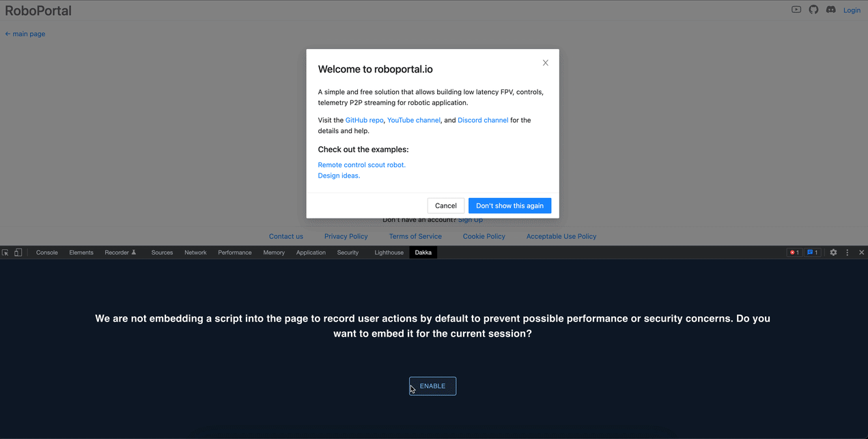Close the welcome dialog with X
This screenshot has height=439, width=868.
tap(545, 63)
